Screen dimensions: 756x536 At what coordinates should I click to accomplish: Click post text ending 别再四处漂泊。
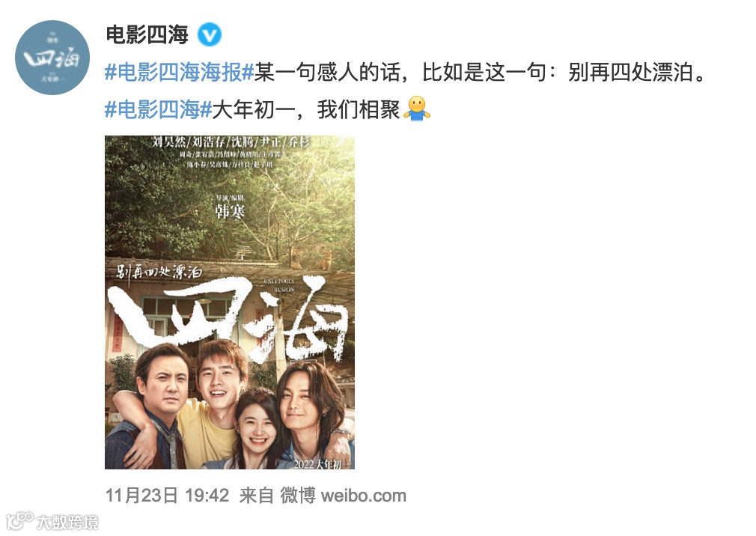[481, 73]
